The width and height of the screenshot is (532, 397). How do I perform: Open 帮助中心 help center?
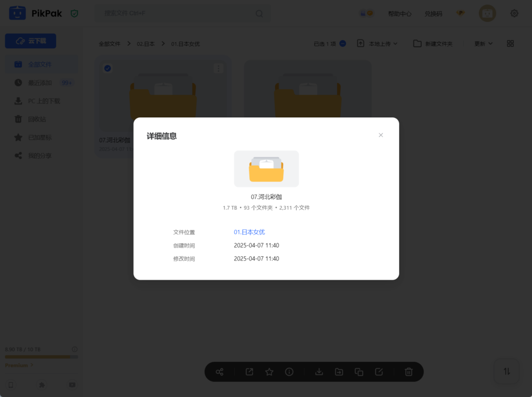point(400,14)
